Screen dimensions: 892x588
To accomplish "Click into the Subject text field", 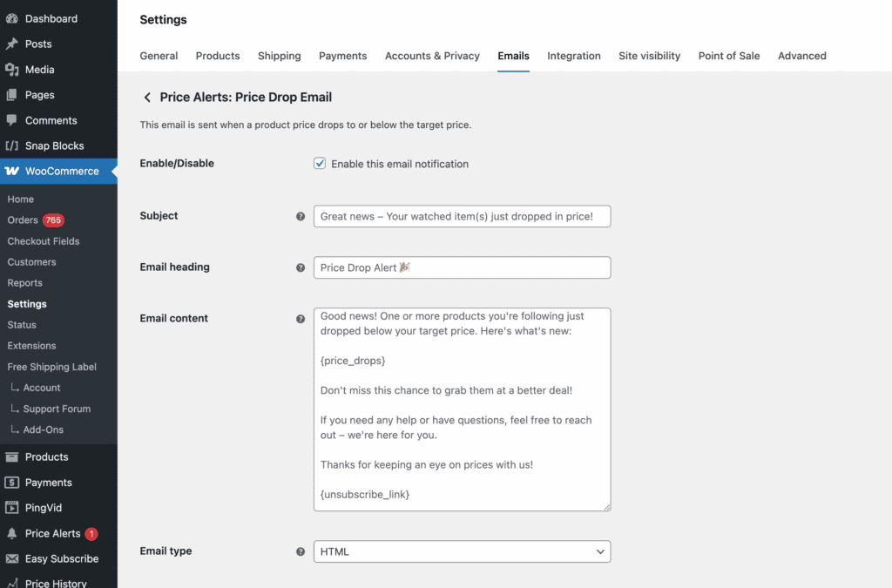I will click(x=462, y=216).
